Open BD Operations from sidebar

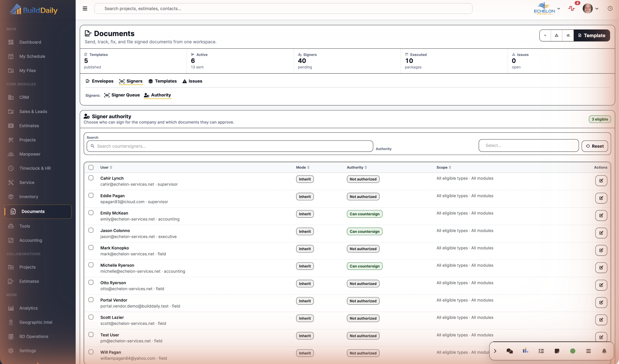tap(38, 337)
